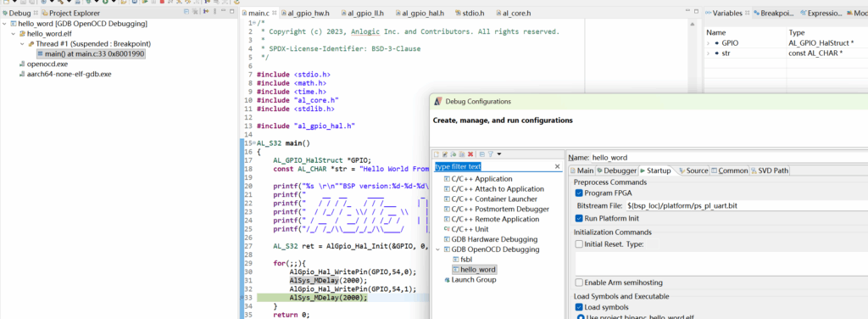The width and height of the screenshot is (868, 319).
Task: Clear the type filter text field
Action: click(x=558, y=166)
